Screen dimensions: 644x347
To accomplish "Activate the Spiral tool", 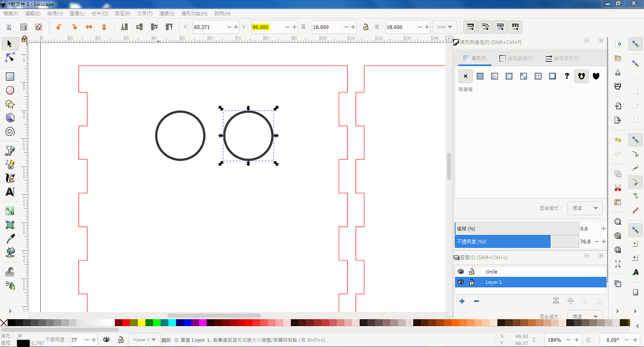I will [x=10, y=132].
